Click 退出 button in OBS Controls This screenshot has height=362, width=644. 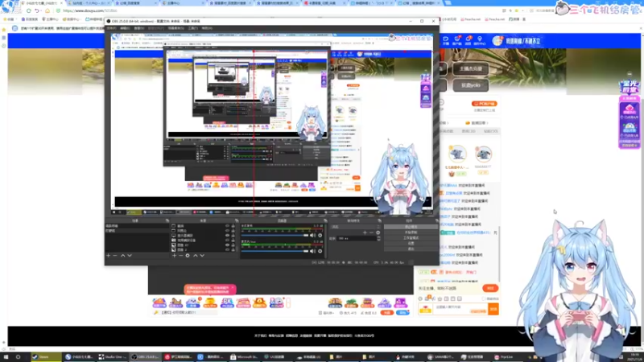click(411, 249)
